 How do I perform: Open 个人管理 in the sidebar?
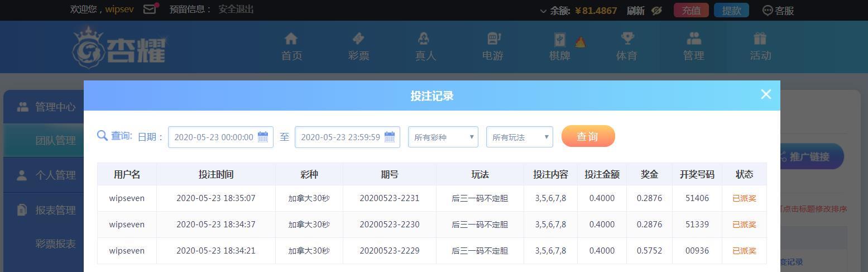[46, 175]
